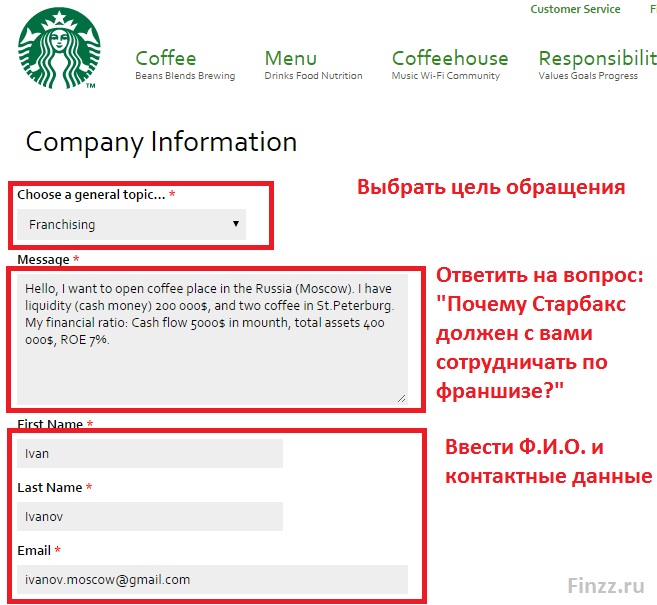Click the Company Information heading
This screenshot has height=605, width=657.
161,142
